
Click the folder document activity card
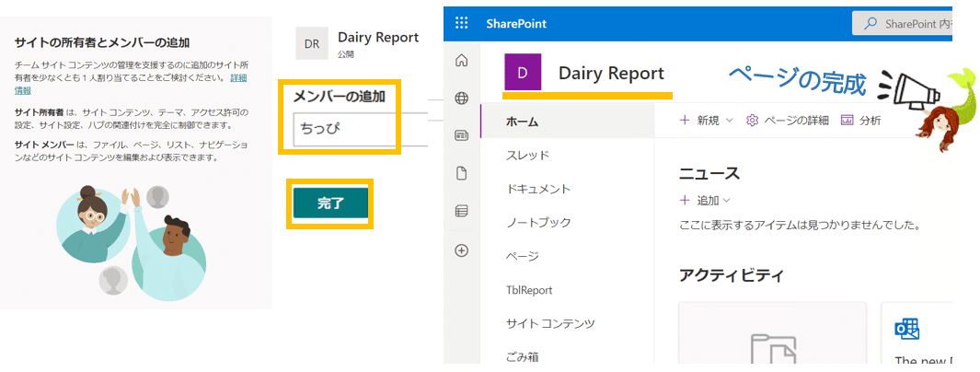click(x=773, y=332)
